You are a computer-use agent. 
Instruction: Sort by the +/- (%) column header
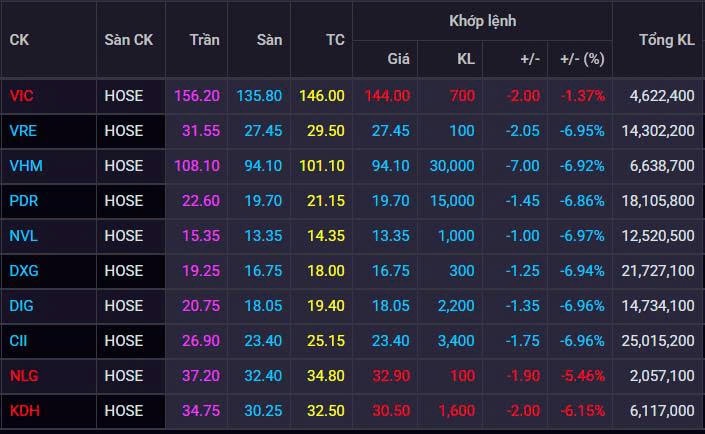tap(582, 59)
